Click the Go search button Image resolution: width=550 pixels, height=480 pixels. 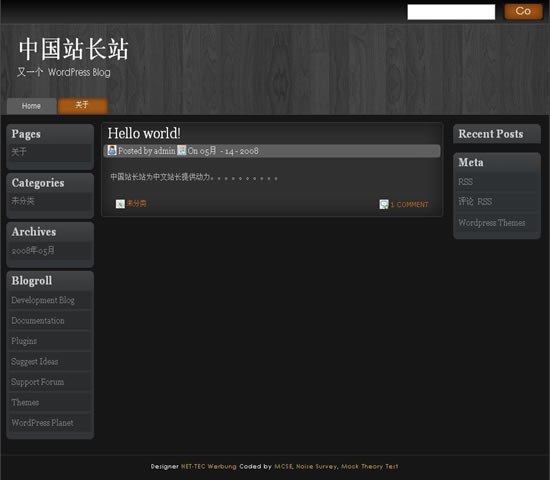[x=523, y=11]
